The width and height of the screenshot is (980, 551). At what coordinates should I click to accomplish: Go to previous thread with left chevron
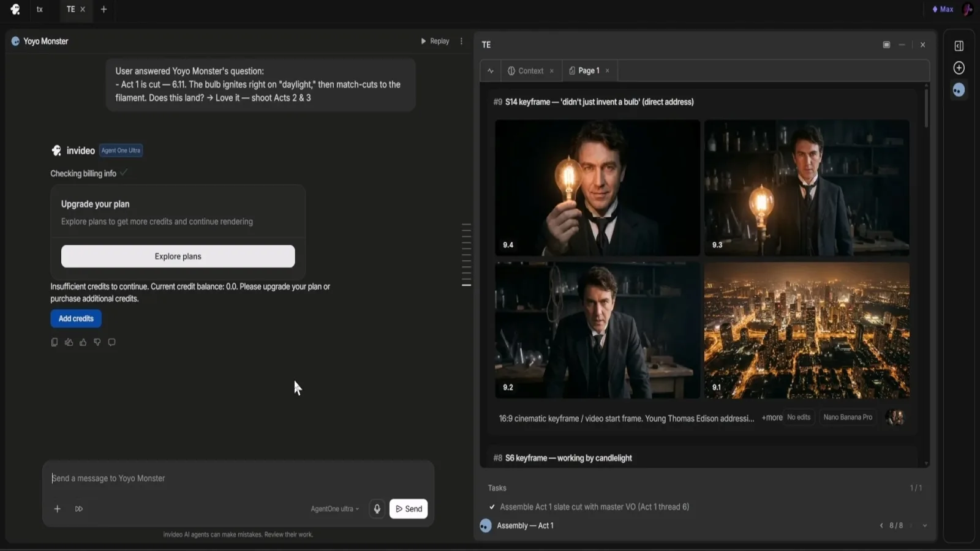tap(881, 526)
